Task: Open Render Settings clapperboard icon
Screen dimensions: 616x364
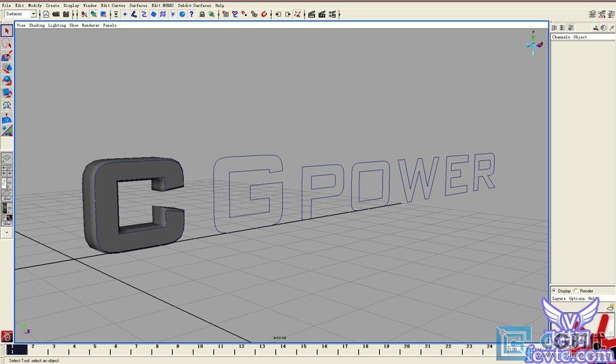Action: pyautogui.click(x=333, y=14)
